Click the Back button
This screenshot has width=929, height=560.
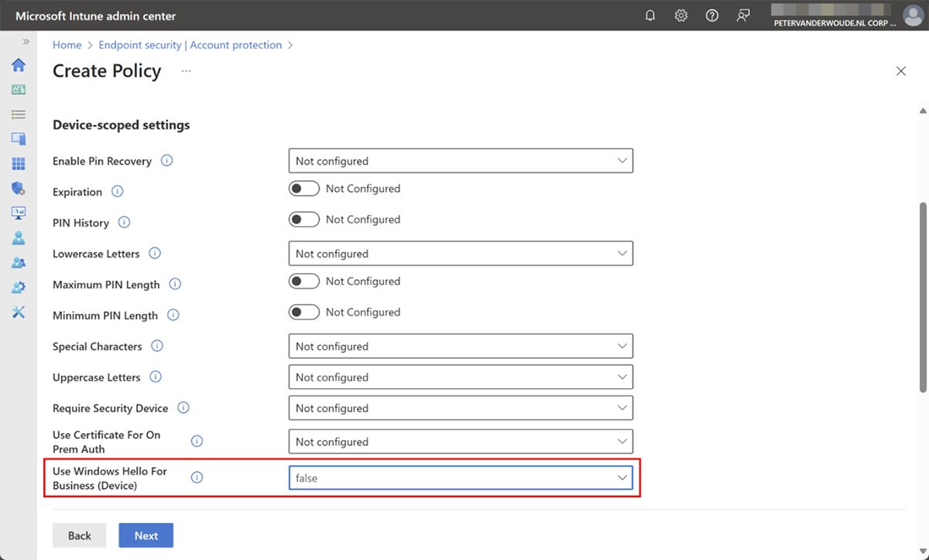[x=79, y=535]
